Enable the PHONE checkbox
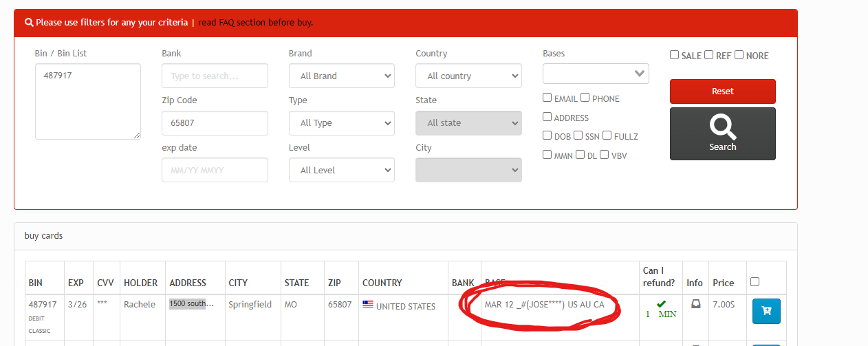This screenshot has height=346, width=868. pos(585,98)
